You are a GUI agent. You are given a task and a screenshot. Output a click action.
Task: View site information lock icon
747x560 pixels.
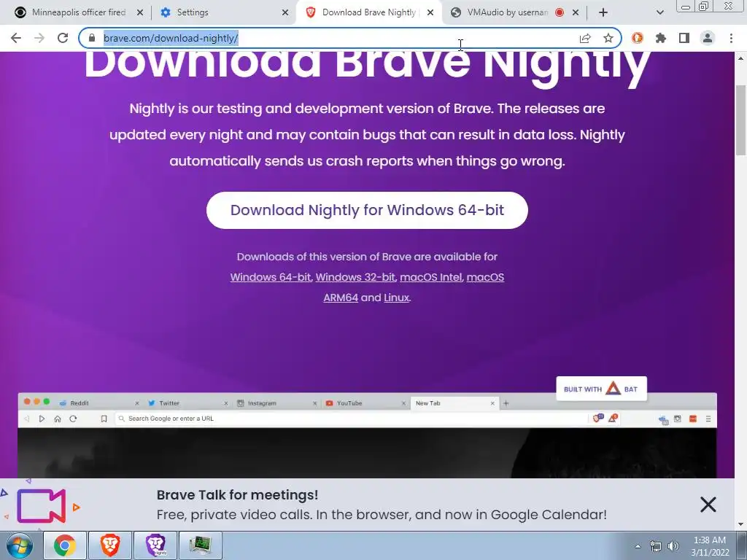coord(91,38)
